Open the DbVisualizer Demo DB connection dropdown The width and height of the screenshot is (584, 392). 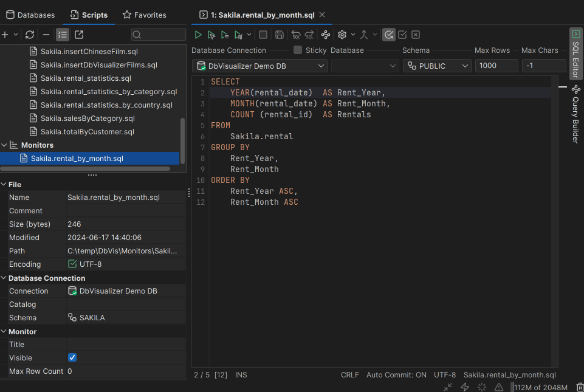(259, 66)
